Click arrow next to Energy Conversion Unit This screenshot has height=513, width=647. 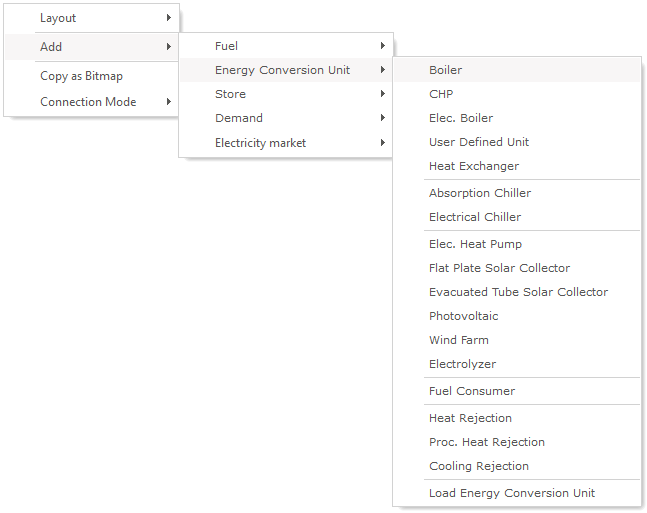coord(383,69)
